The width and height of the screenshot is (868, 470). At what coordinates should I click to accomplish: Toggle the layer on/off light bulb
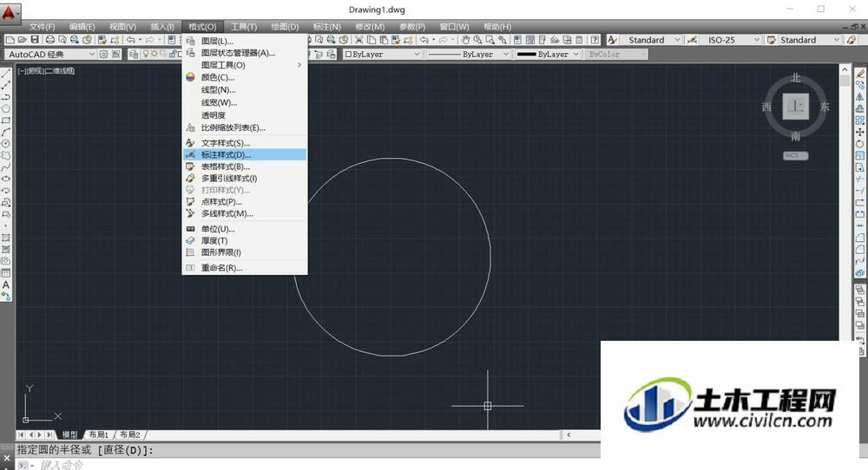[x=146, y=54]
